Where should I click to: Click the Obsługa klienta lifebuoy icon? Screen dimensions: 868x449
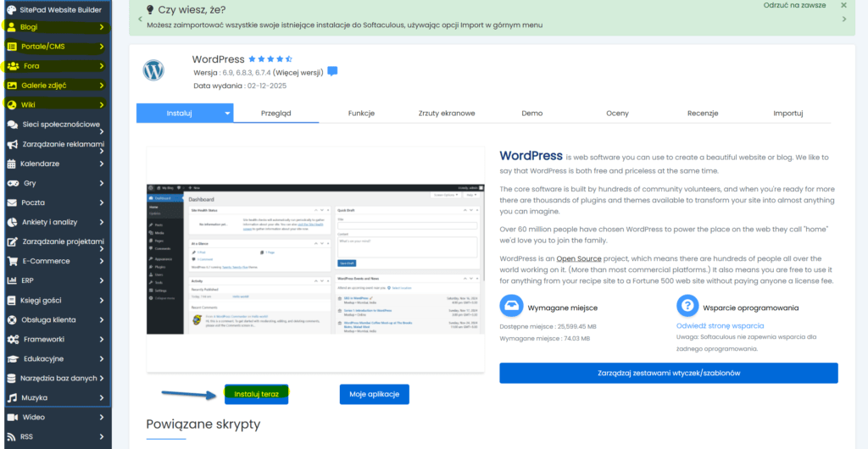pyautogui.click(x=12, y=319)
